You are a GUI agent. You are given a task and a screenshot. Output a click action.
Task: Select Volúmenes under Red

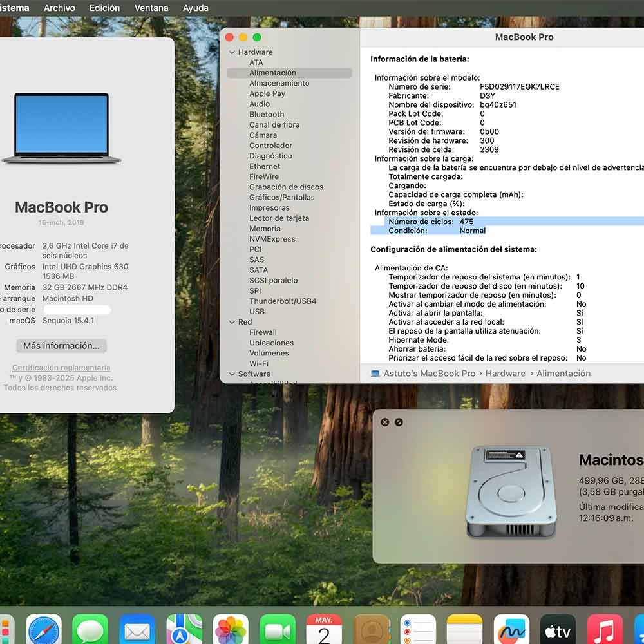(x=269, y=353)
